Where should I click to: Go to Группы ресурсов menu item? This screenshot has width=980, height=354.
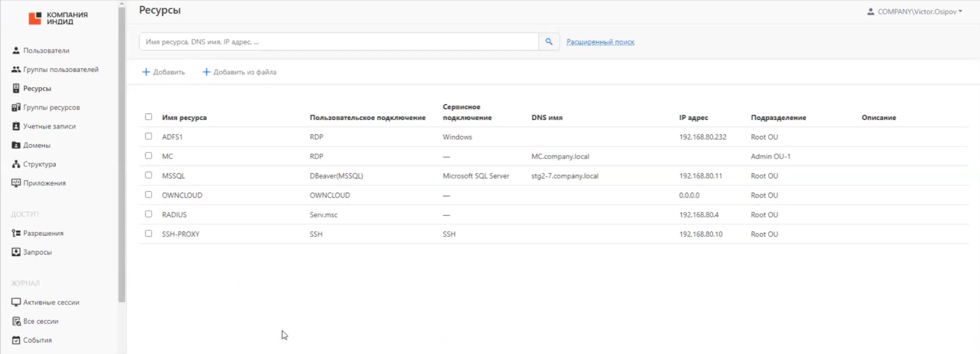click(51, 107)
